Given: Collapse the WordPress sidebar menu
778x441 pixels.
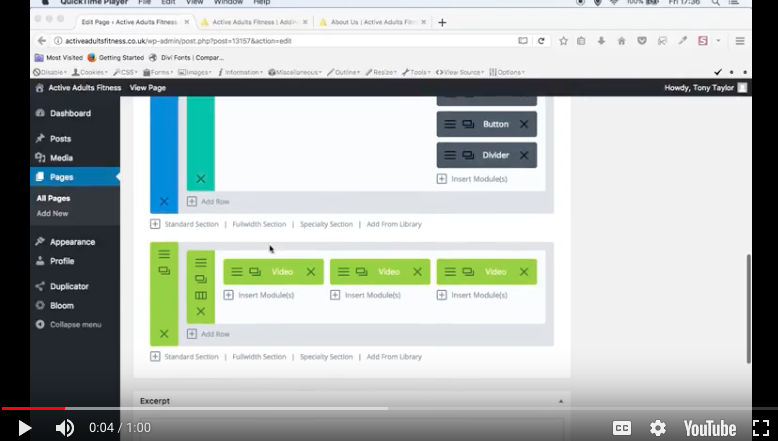Looking at the screenshot, I should 68,324.
